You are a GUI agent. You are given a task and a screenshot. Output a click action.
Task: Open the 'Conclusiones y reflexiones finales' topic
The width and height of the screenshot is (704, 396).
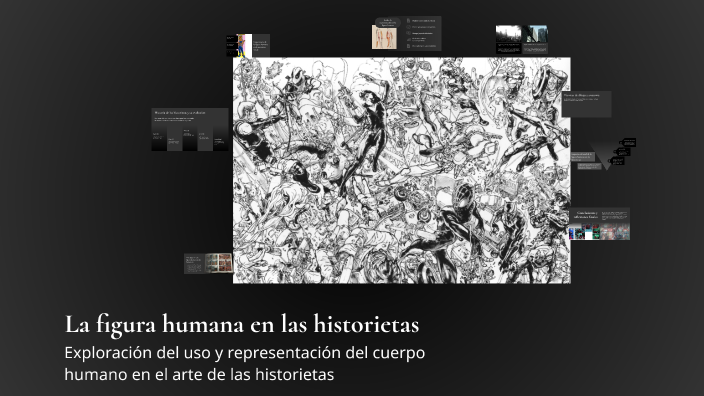pos(599,224)
